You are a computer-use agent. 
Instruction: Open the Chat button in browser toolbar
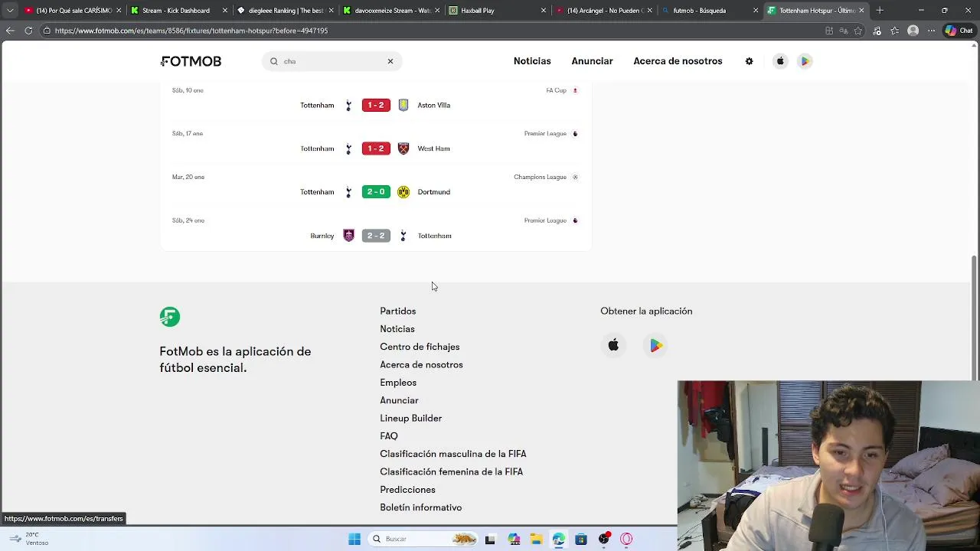(x=959, y=31)
